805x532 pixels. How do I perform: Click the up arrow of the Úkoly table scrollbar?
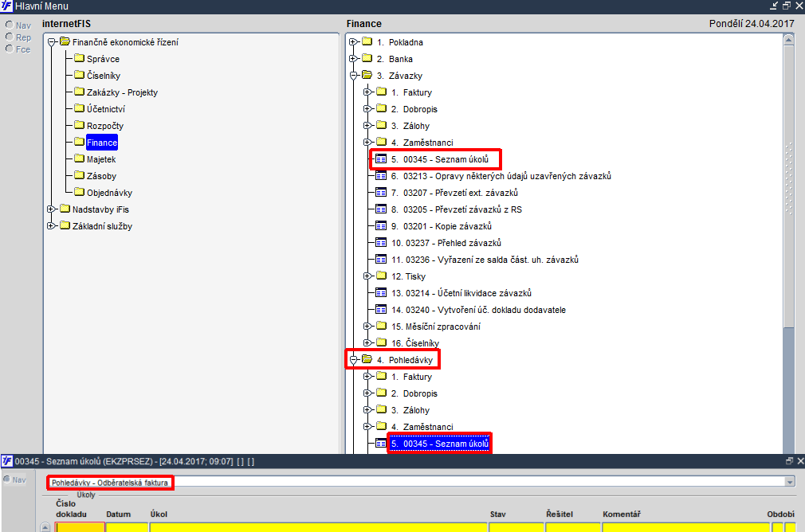[45, 527]
